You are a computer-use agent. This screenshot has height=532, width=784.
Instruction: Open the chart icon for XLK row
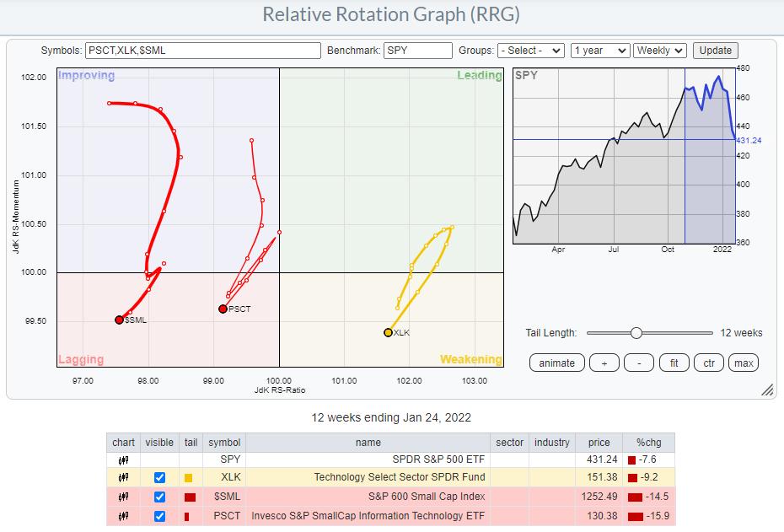pyautogui.click(x=124, y=478)
